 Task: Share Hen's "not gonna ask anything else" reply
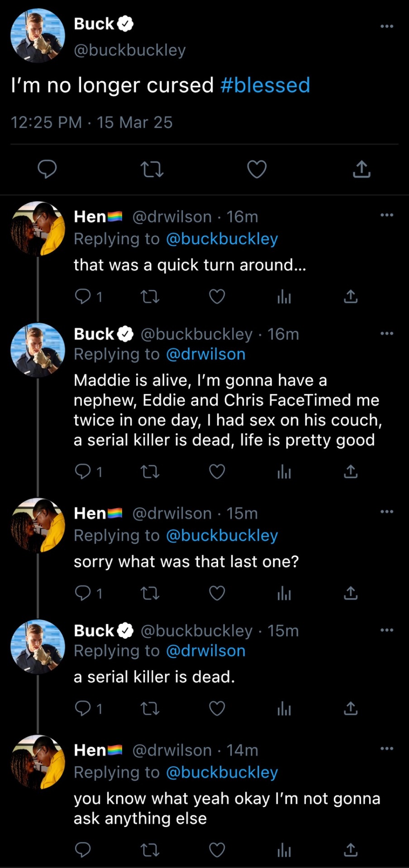[351, 850]
